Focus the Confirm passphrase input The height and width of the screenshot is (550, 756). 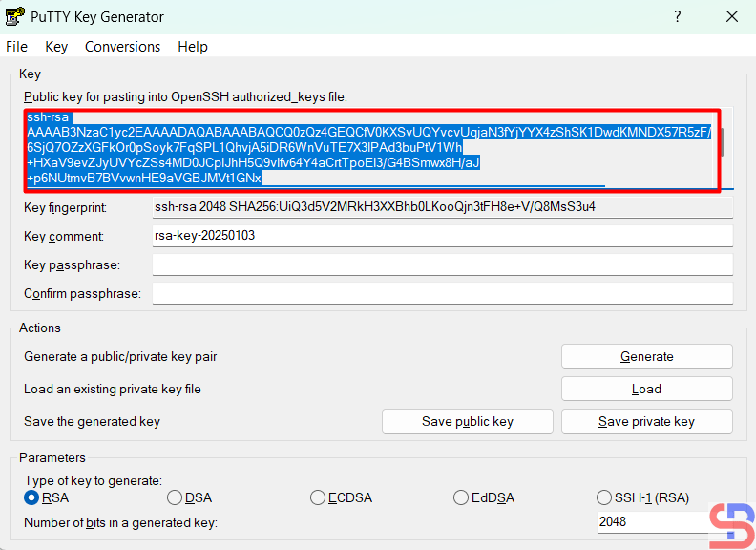pyautogui.click(x=442, y=293)
